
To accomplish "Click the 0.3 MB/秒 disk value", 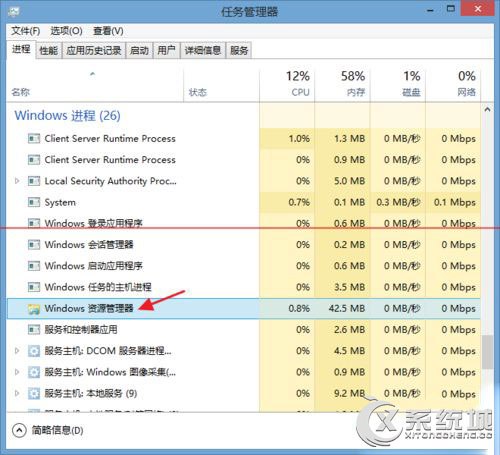I will pyautogui.click(x=398, y=202).
